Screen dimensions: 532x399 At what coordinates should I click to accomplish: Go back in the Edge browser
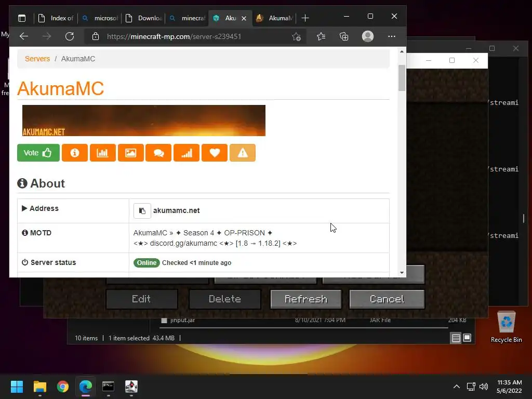coord(24,36)
